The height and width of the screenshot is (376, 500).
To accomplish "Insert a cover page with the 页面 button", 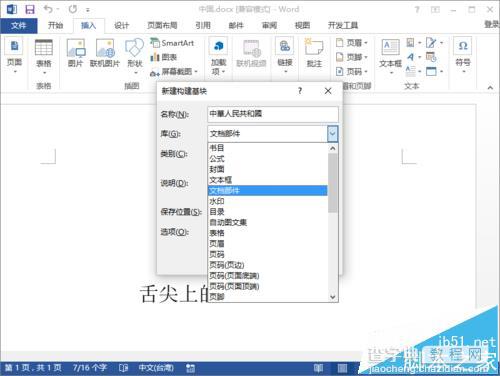I will coord(14,56).
